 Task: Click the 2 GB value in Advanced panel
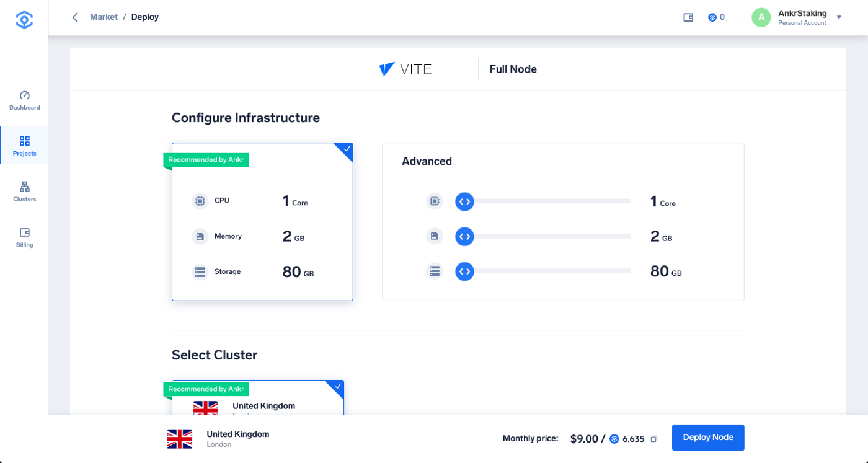tap(662, 236)
